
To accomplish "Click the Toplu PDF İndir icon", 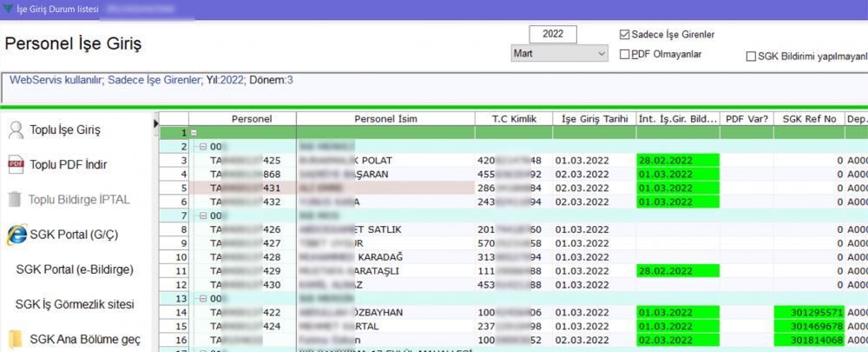I will tap(16, 164).
